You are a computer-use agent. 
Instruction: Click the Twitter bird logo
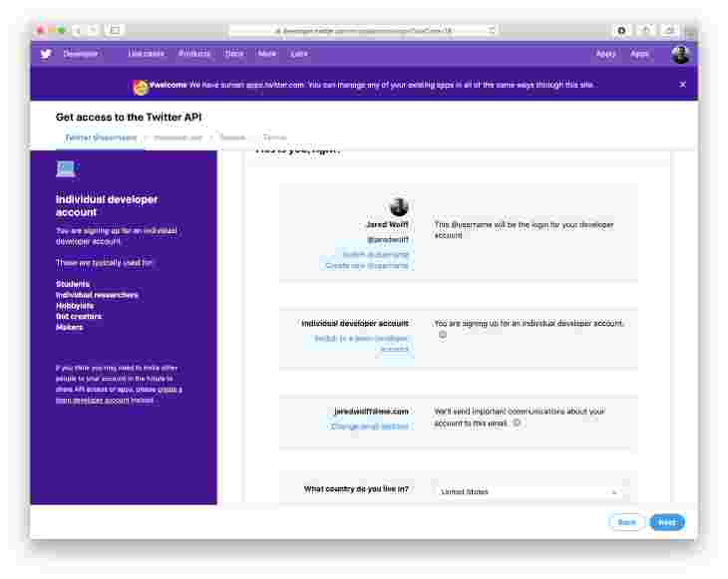46,54
